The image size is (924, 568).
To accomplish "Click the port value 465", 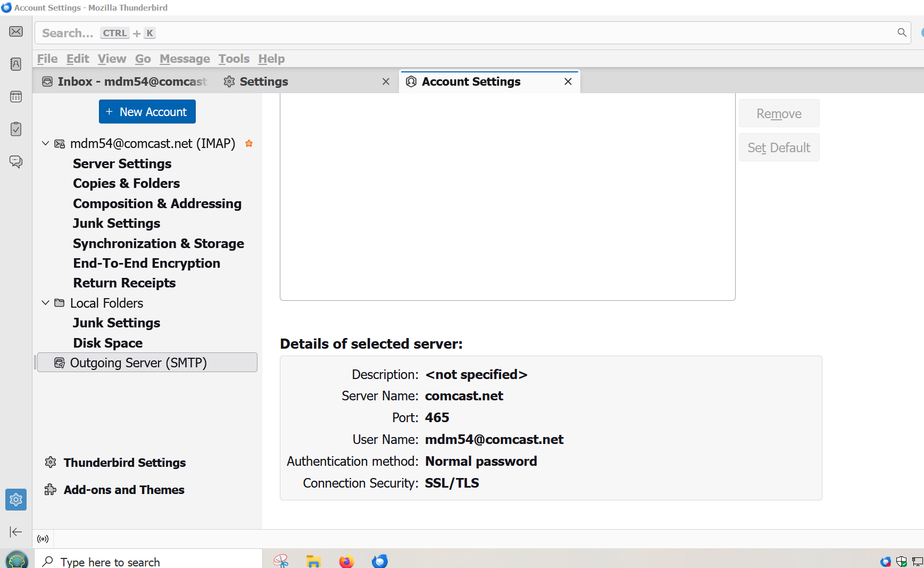I will click(x=437, y=417).
